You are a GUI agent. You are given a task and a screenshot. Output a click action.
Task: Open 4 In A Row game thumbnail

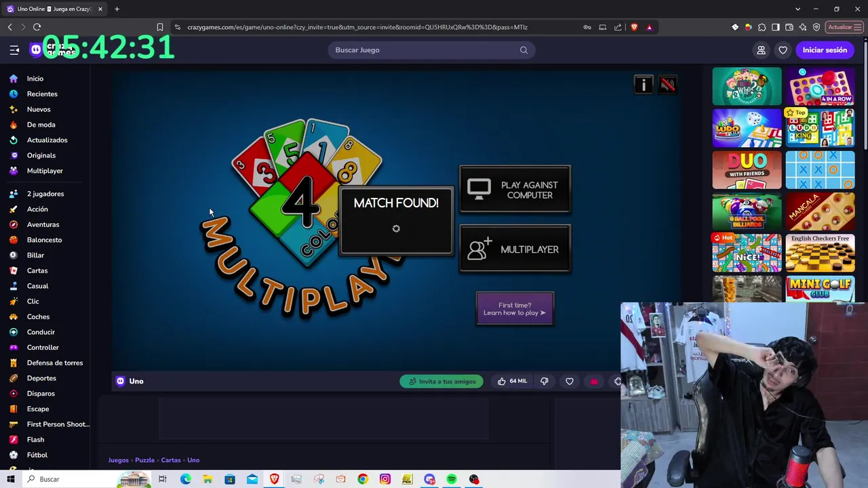point(820,86)
